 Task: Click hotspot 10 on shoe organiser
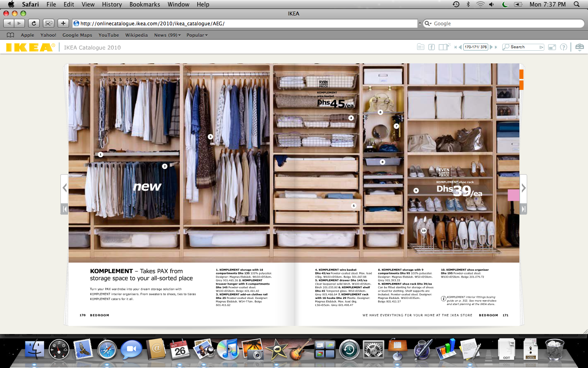coord(424,231)
